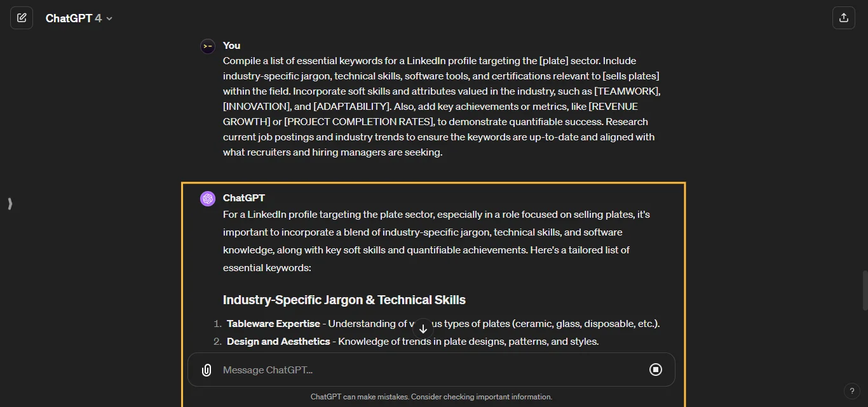Screen dimensions: 868x407
Task: Open the ChatGPT 4 model selector
Action: (x=79, y=18)
